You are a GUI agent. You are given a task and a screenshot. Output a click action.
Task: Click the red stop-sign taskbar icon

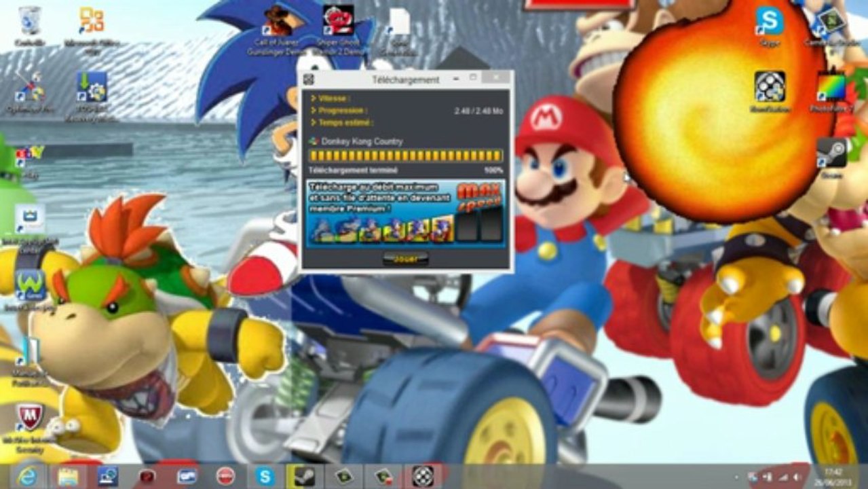click(x=225, y=475)
